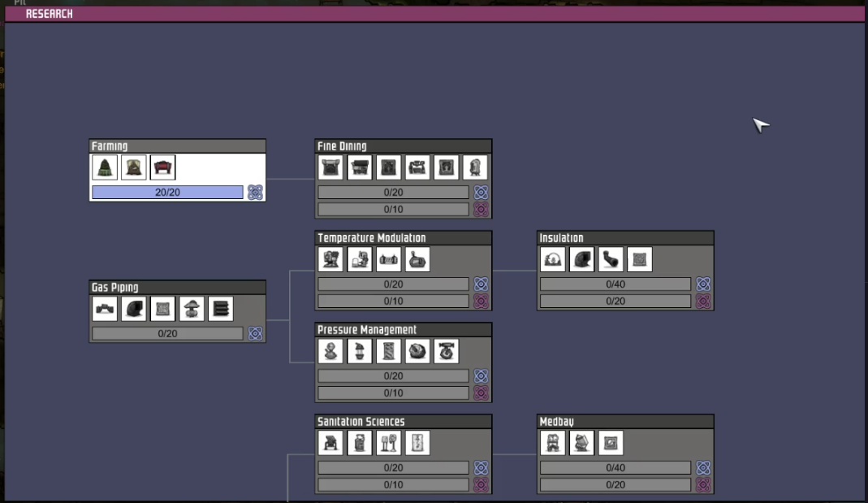
Task: Select the third icon in Sanitation Sciences
Action: (388, 443)
